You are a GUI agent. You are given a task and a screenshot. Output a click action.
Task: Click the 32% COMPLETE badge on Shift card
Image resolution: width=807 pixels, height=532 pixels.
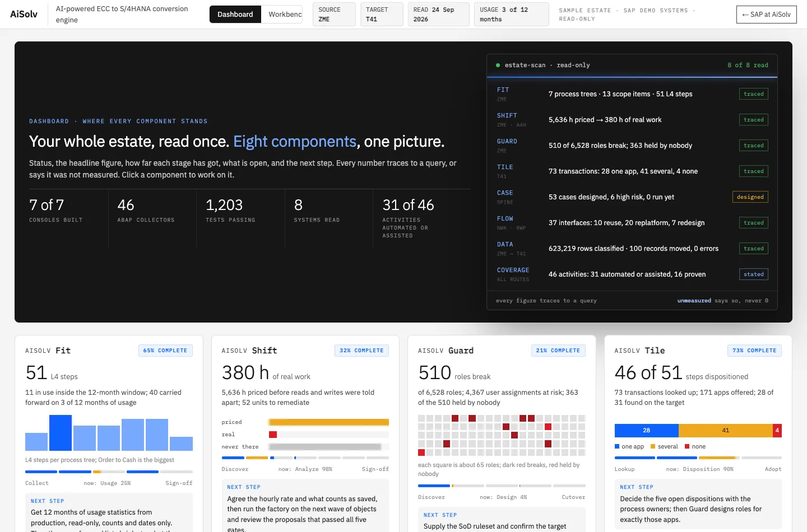coord(361,351)
